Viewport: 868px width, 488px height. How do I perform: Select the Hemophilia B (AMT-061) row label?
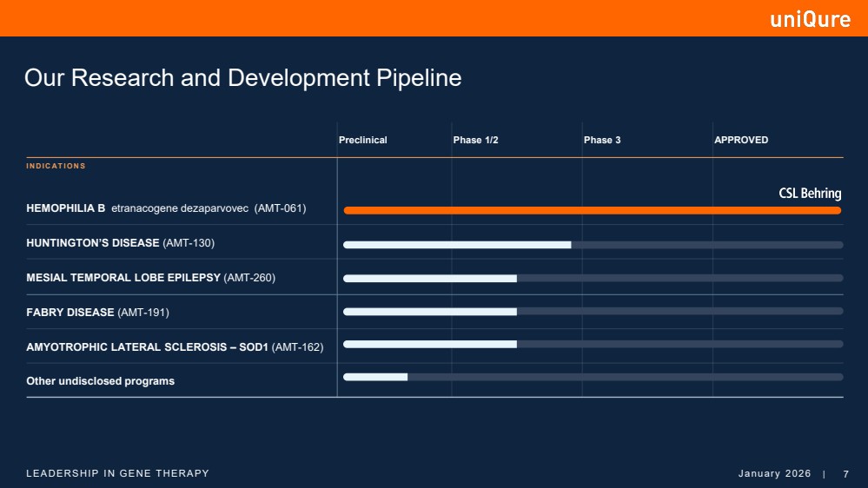(x=166, y=208)
